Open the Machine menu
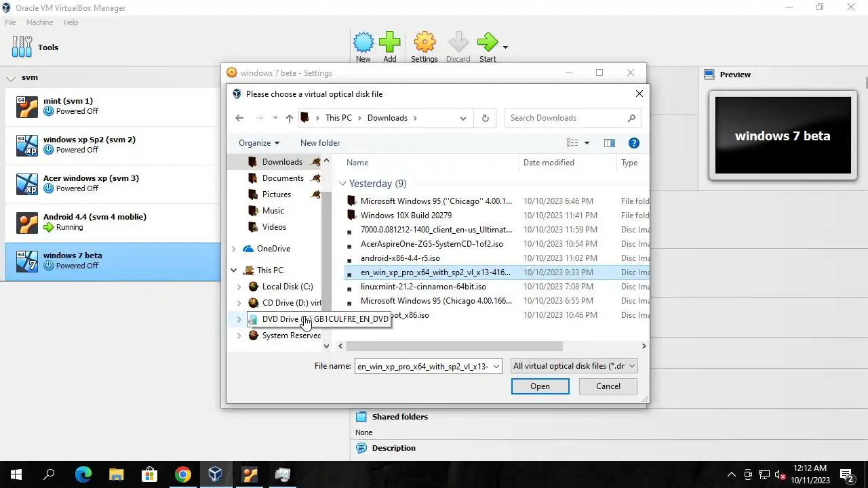Viewport: 868px width, 488px height. click(39, 22)
